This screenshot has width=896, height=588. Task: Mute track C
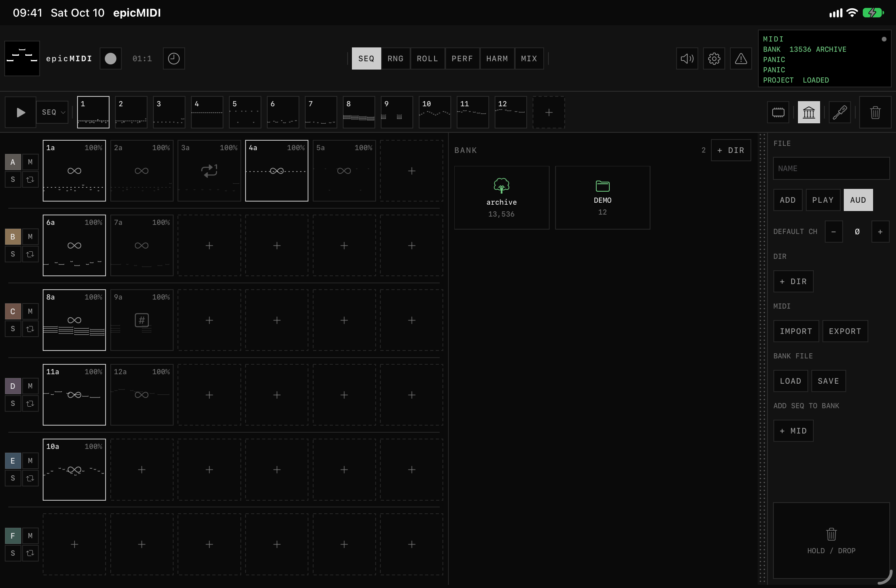pos(30,311)
